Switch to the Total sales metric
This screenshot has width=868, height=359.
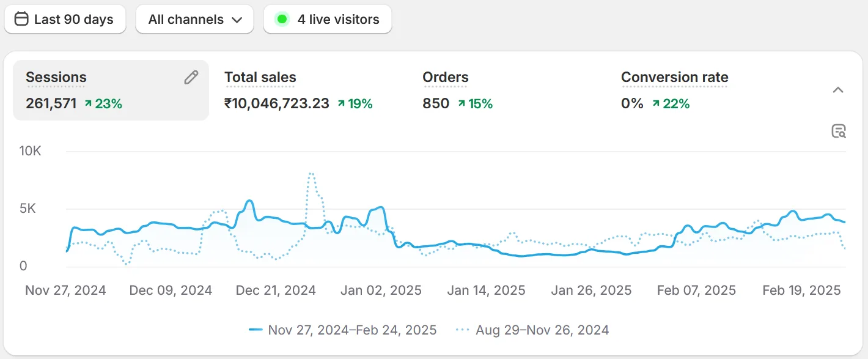point(260,78)
